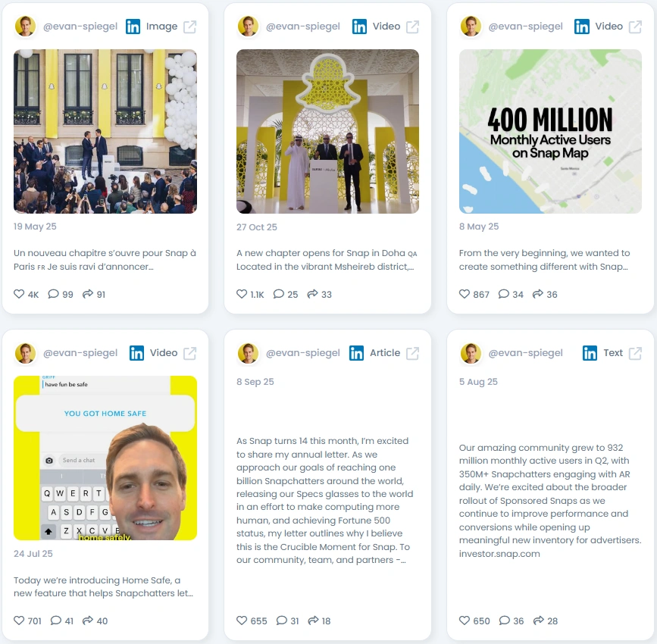This screenshot has height=644, width=657.
Task: Click comment icon showing 31 on Article post
Action: pos(282,620)
